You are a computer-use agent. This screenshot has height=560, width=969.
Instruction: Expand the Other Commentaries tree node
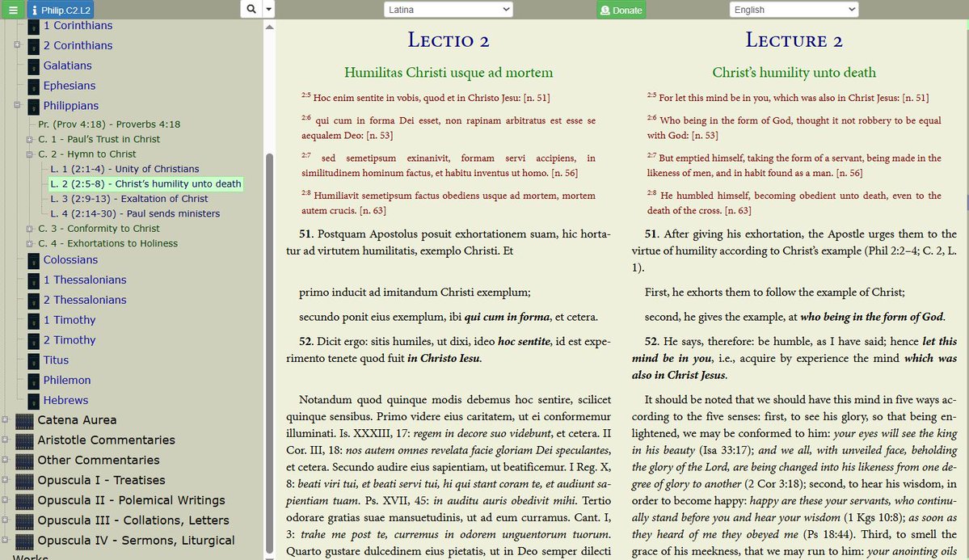[x=5, y=460]
